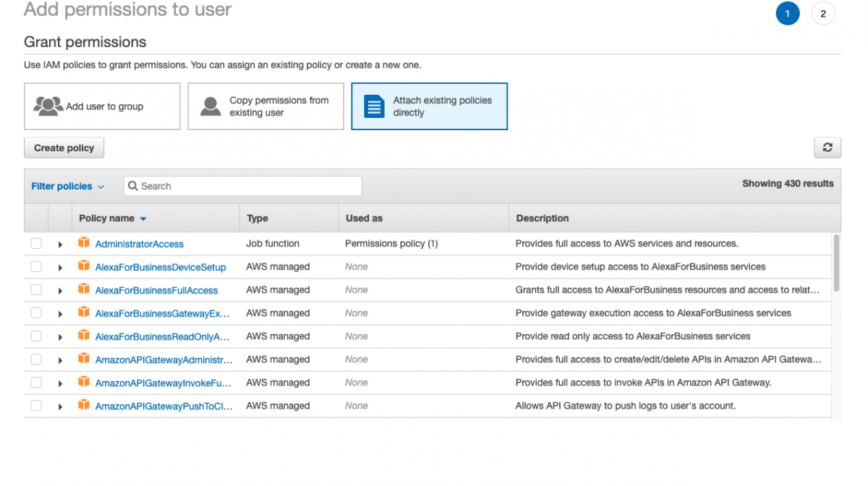
Task: Click the policy cube icon beside AdministratorAccess
Action: pos(85,244)
